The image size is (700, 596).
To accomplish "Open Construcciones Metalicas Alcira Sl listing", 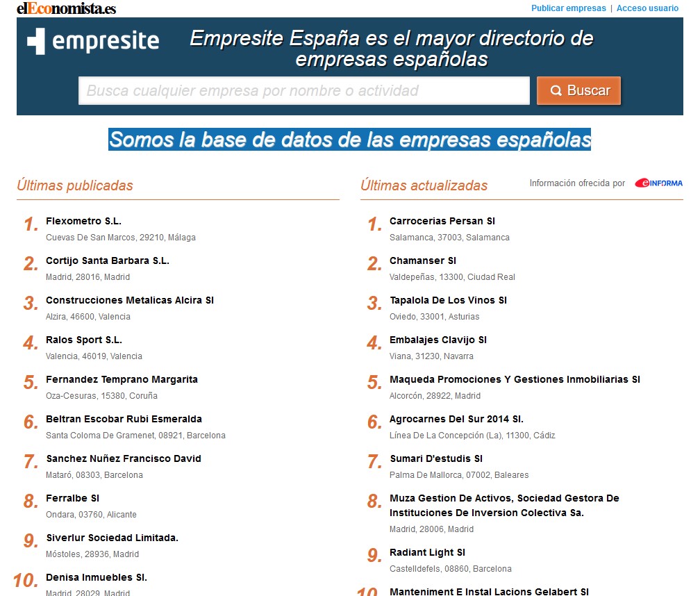I will 130,300.
